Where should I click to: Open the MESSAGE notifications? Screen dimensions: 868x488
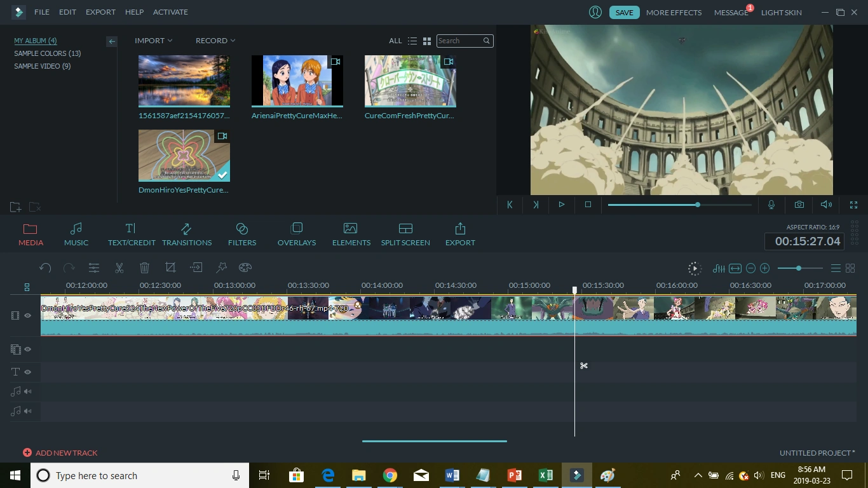pyautogui.click(x=731, y=12)
